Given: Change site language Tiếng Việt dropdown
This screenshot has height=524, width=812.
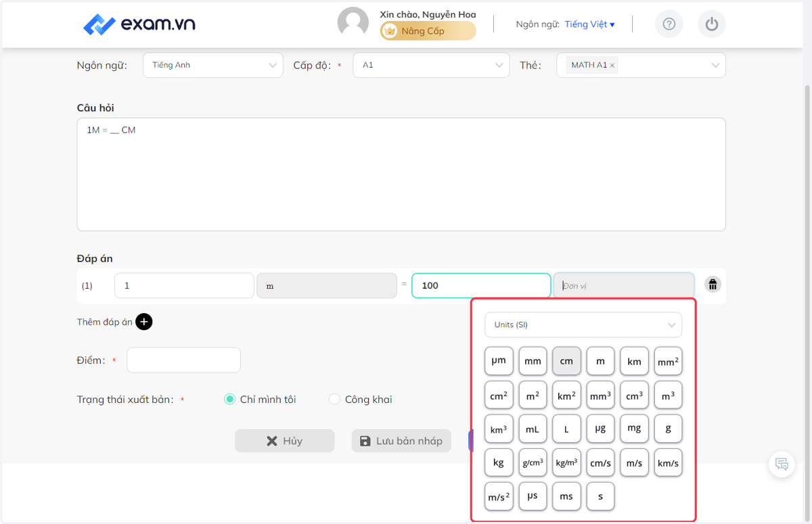Looking at the screenshot, I should click(589, 24).
